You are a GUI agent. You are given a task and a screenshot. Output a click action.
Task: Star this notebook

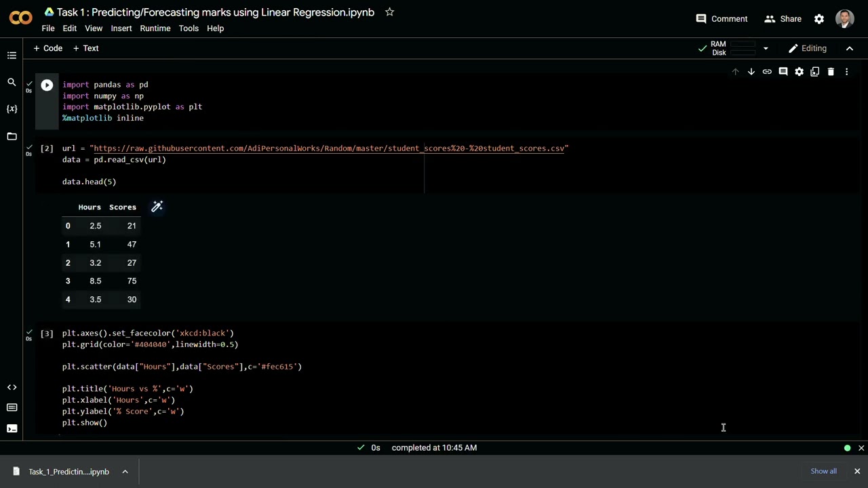[389, 12]
